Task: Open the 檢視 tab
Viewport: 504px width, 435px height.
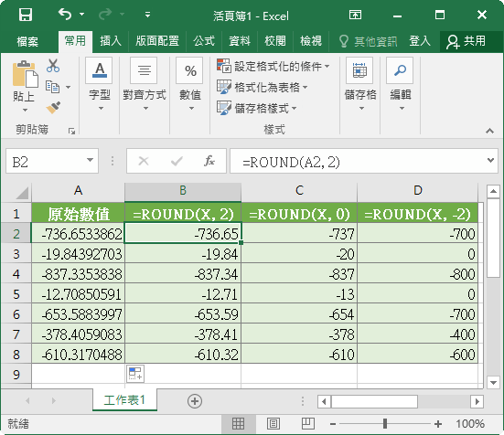Action: point(311,41)
